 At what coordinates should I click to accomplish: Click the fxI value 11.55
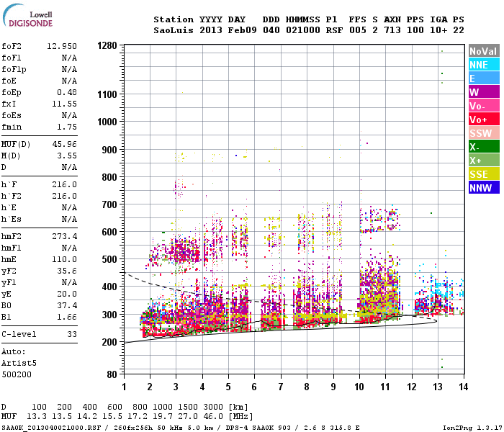coord(65,104)
